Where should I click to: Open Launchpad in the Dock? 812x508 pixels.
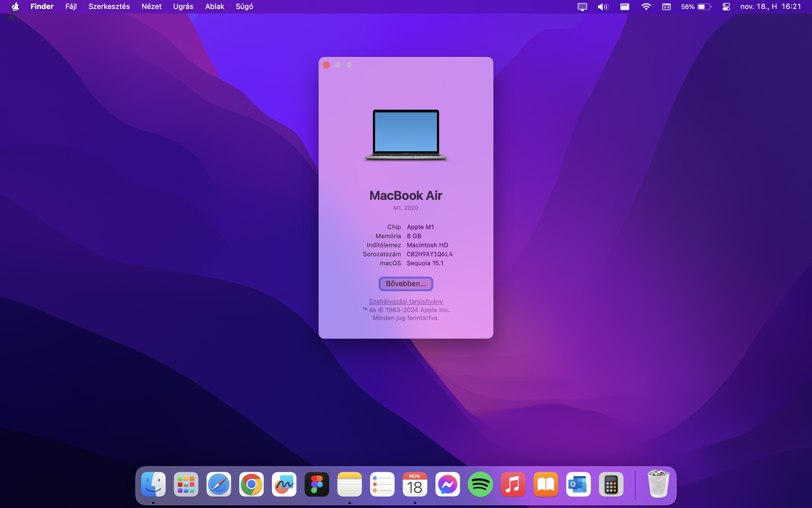tap(186, 484)
